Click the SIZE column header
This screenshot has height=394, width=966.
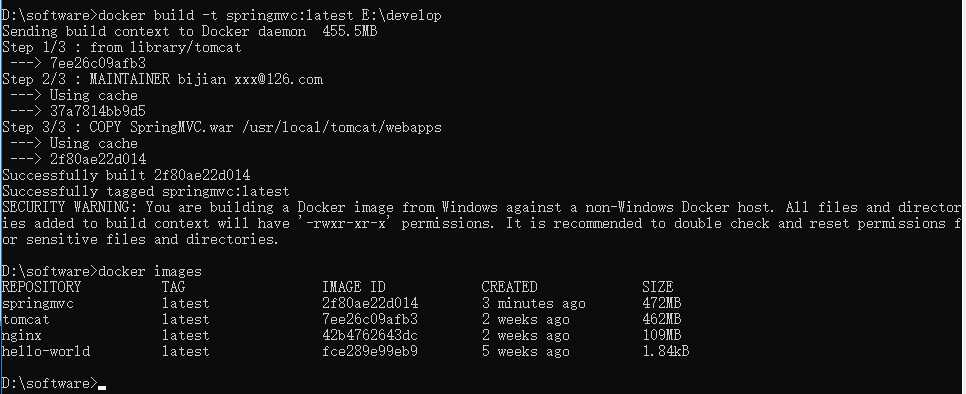[x=657, y=287]
